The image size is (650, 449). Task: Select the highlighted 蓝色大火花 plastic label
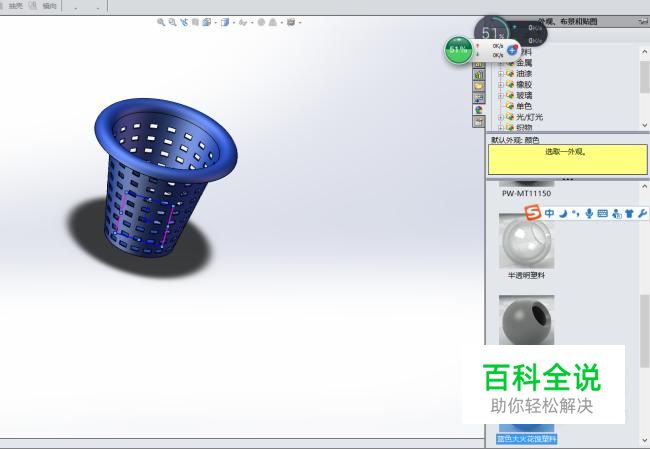pos(526,439)
